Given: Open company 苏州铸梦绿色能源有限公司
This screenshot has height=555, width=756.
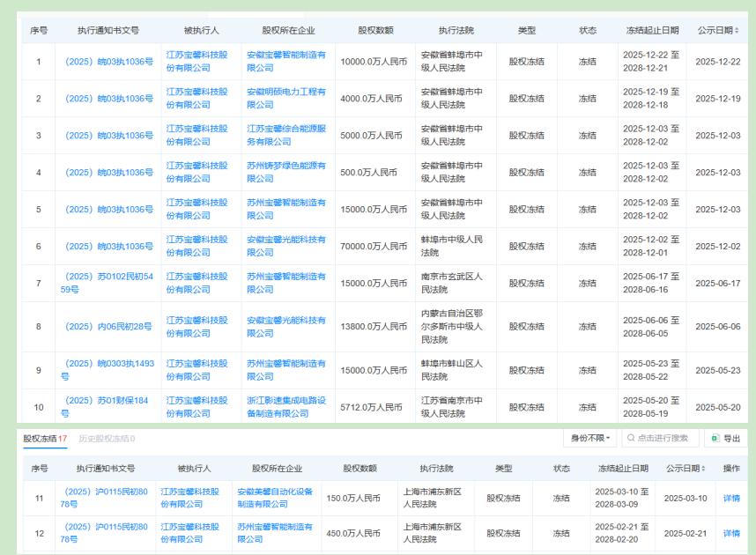Looking at the screenshot, I should pyautogui.click(x=286, y=172).
